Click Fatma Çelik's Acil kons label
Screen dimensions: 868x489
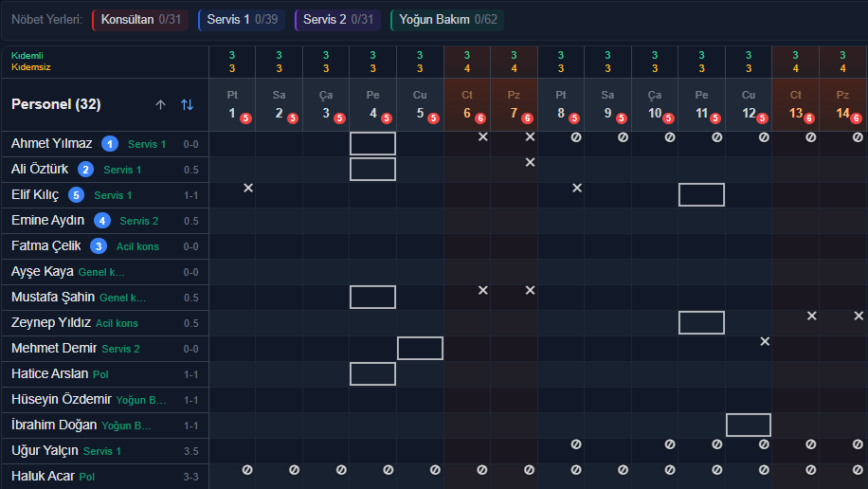[x=137, y=246]
